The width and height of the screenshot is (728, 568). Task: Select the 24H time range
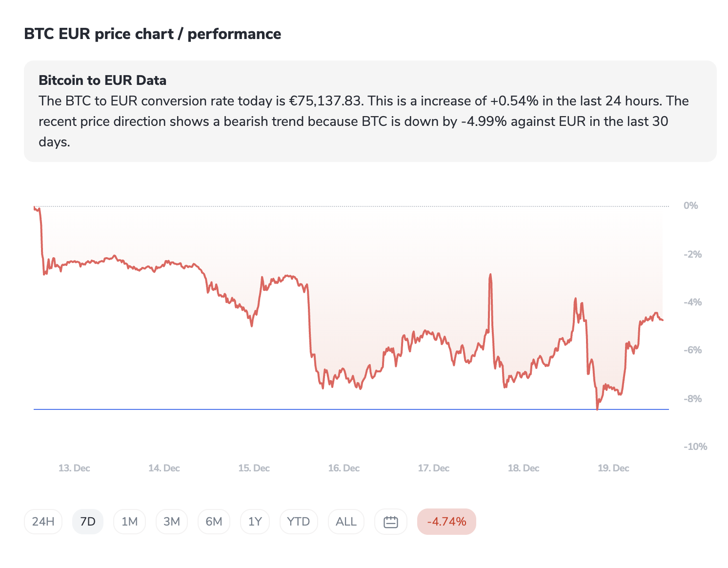43,522
